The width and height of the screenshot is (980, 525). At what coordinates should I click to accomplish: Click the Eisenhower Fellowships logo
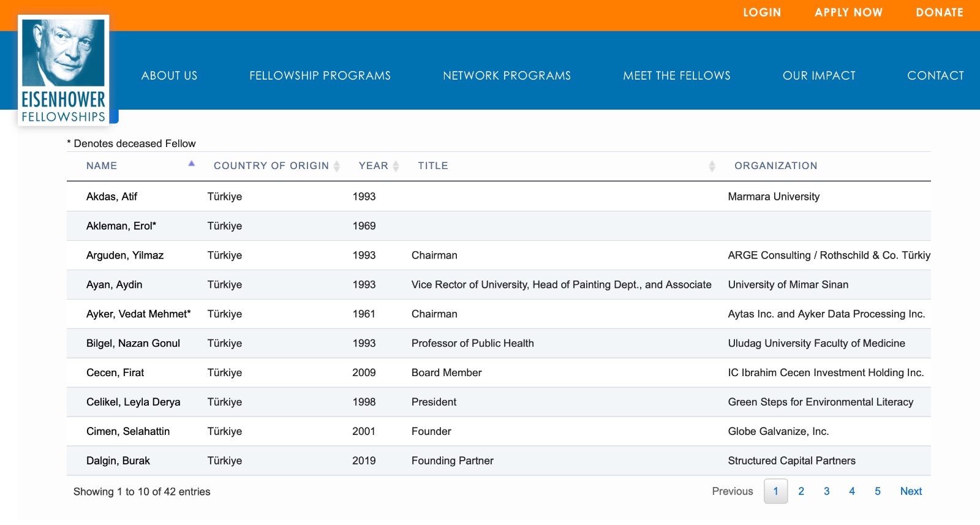(x=64, y=70)
